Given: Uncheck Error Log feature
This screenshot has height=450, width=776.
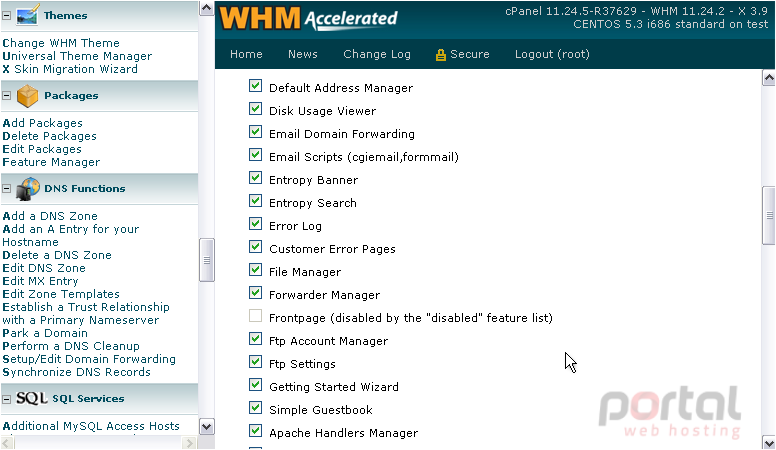Looking at the screenshot, I should coord(255,224).
